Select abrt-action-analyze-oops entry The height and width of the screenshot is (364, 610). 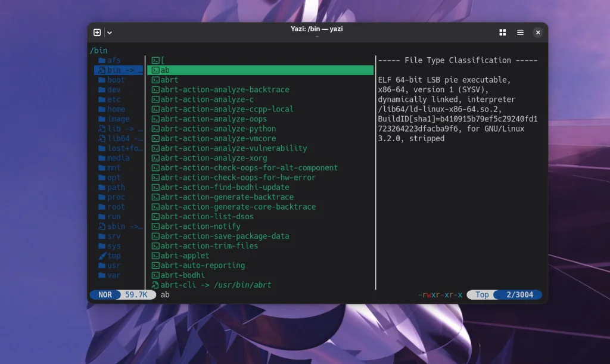coord(214,119)
